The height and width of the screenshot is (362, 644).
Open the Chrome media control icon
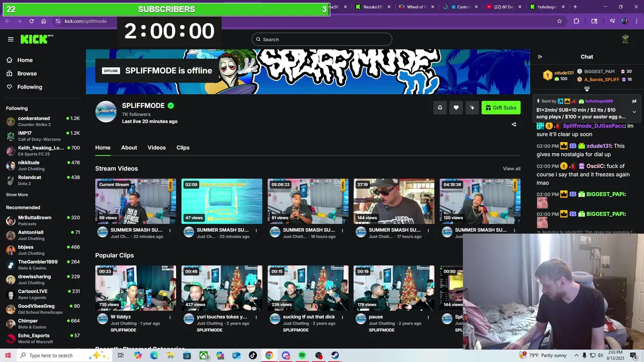[612, 21]
